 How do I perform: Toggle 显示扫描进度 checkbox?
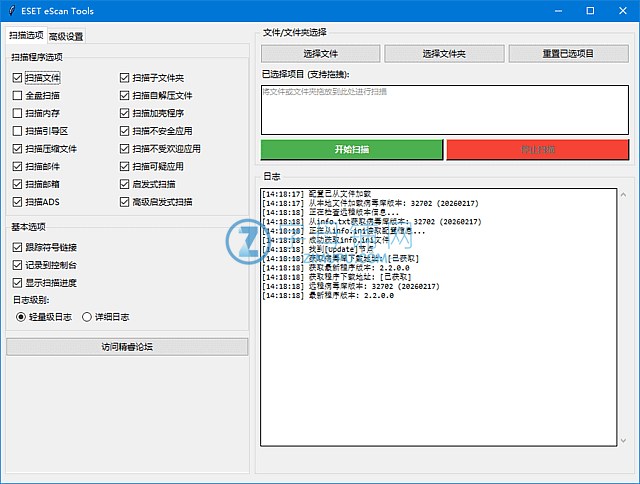(18, 283)
